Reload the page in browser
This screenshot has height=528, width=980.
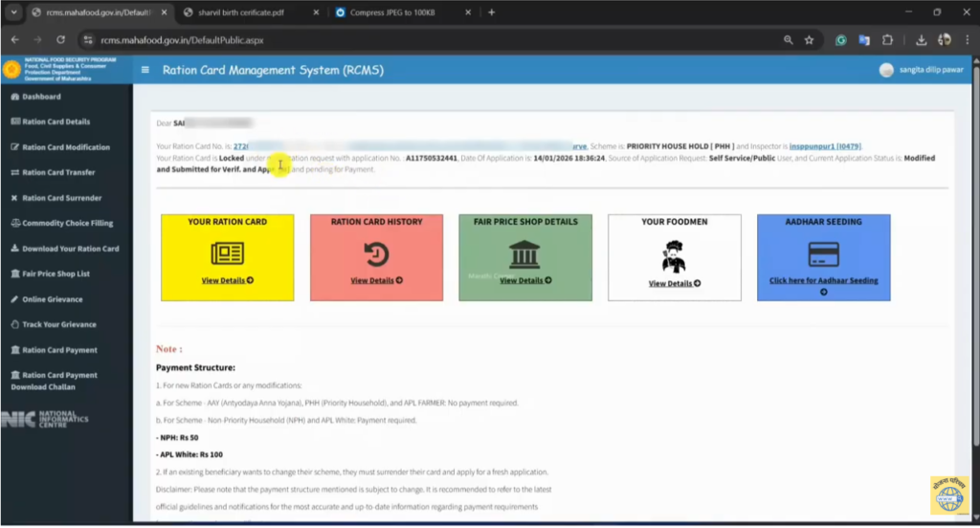click(x=60, y=40)
